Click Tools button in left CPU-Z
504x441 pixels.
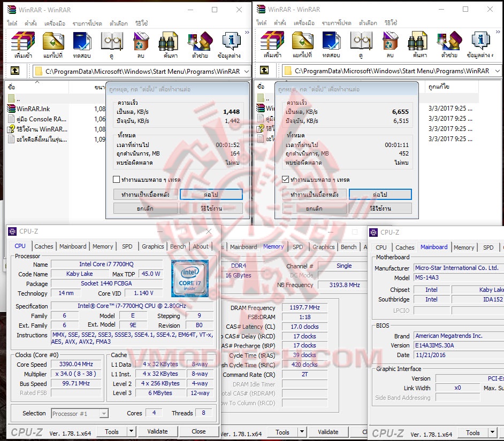112,431
